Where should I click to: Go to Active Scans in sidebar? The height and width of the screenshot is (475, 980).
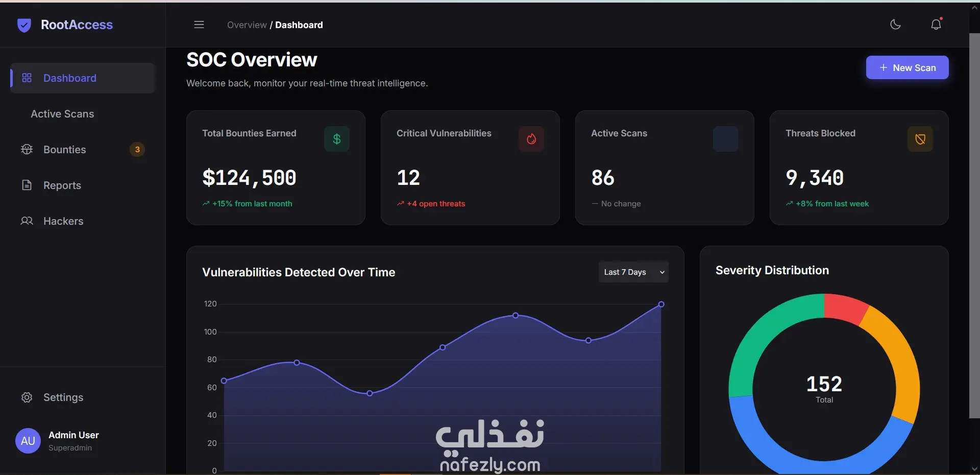83,114
